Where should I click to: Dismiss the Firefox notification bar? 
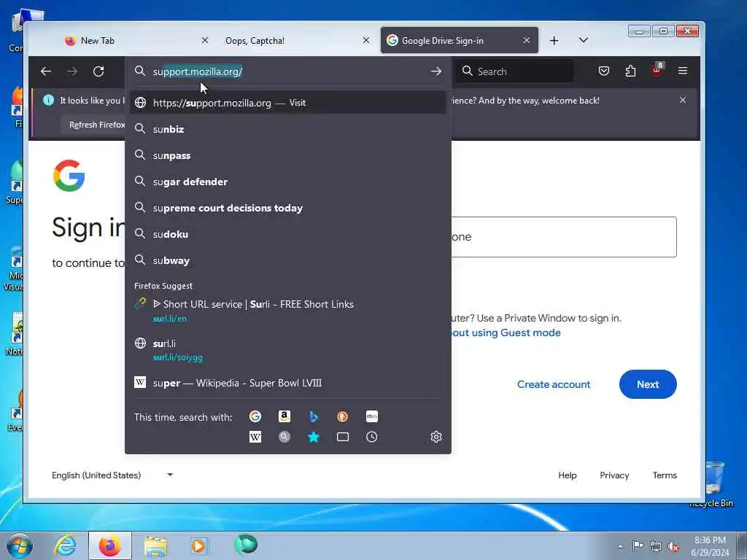(x=683, y=100)
